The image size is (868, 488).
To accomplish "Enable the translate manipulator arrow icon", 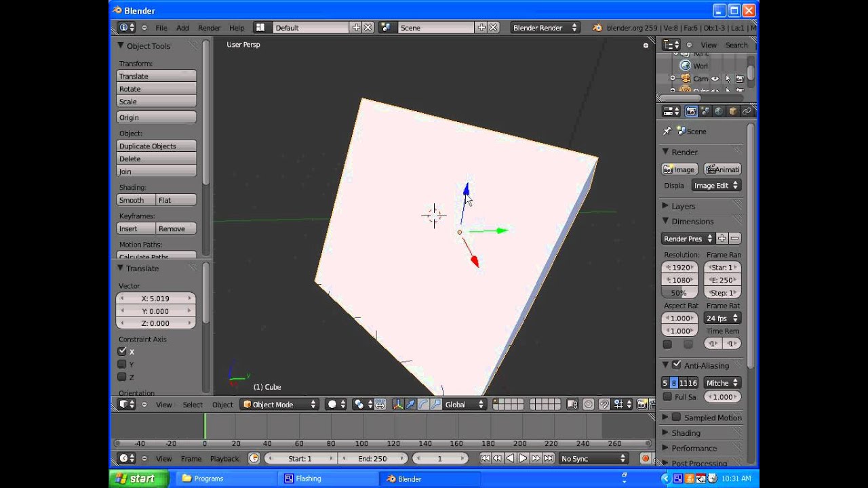I will point(410,404).
